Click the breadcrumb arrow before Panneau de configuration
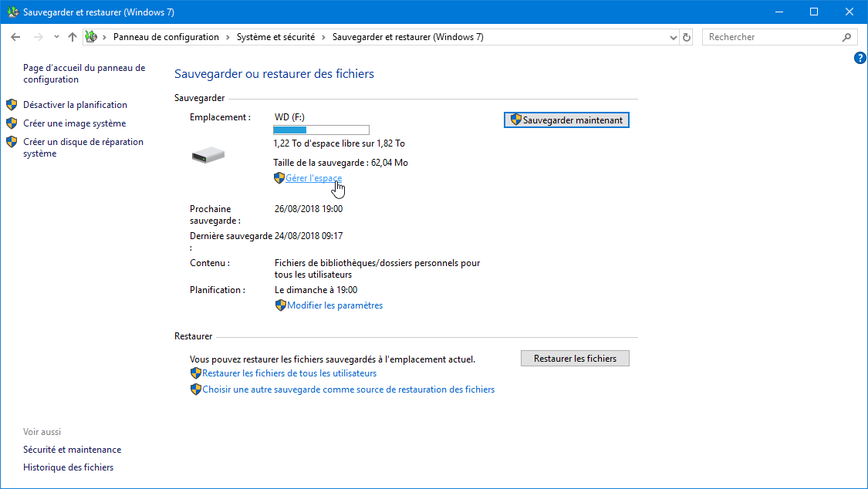This screenshot has height=489, width=868. point(104,37)
